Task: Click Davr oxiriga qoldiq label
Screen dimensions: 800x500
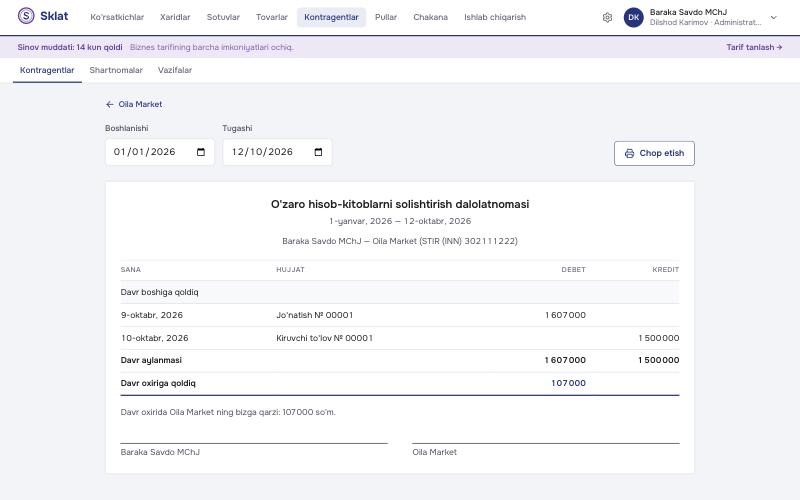Action: coord(158,383)
